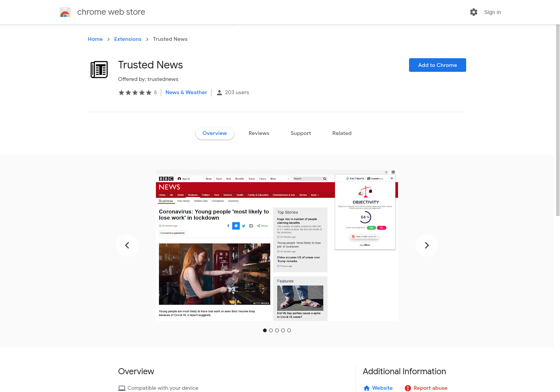The width and height of the screenshot is (560, 392).
Task: Click the Chrome Web Store logo icon
Action: (x=65, y=12)
